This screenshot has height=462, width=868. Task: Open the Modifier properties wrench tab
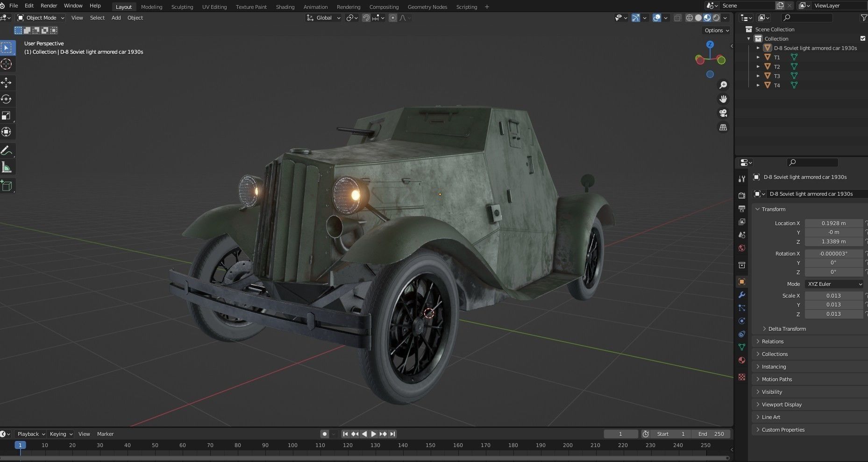tap(742, 295)
